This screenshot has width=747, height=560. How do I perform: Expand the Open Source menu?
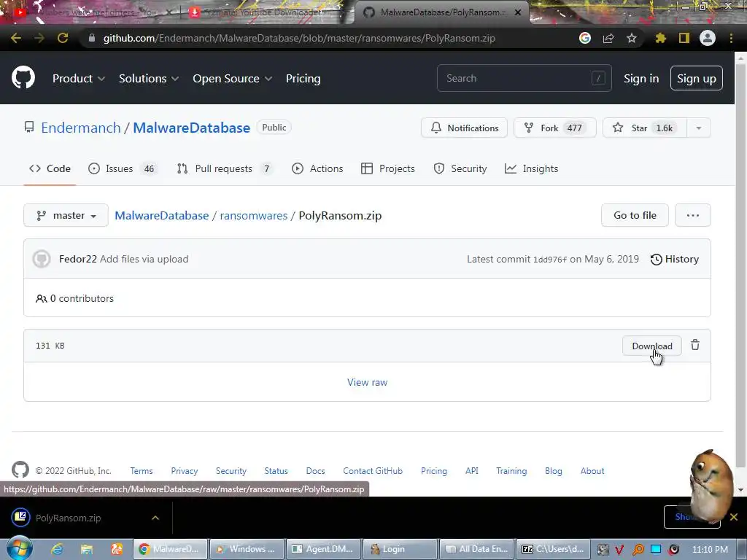tap(233, 79)
